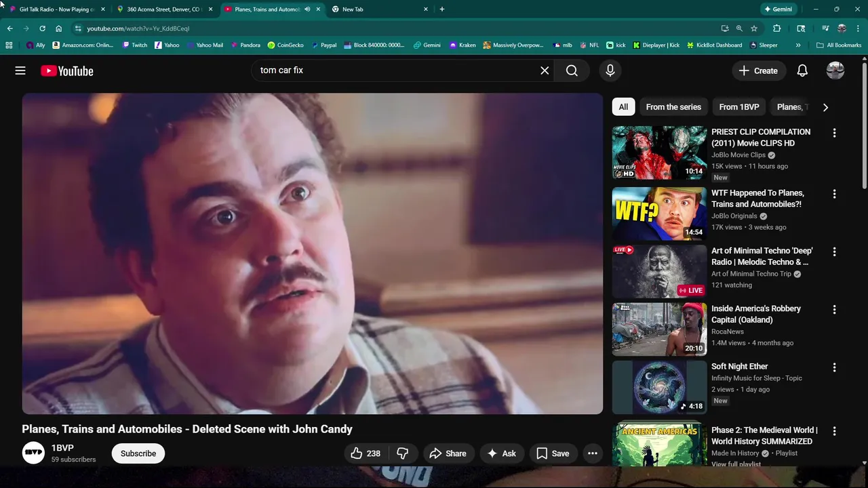The height and width of the screenshot is (488, 868).
Task: Select the From 1BVP chip
Action: tap(739, 107)
